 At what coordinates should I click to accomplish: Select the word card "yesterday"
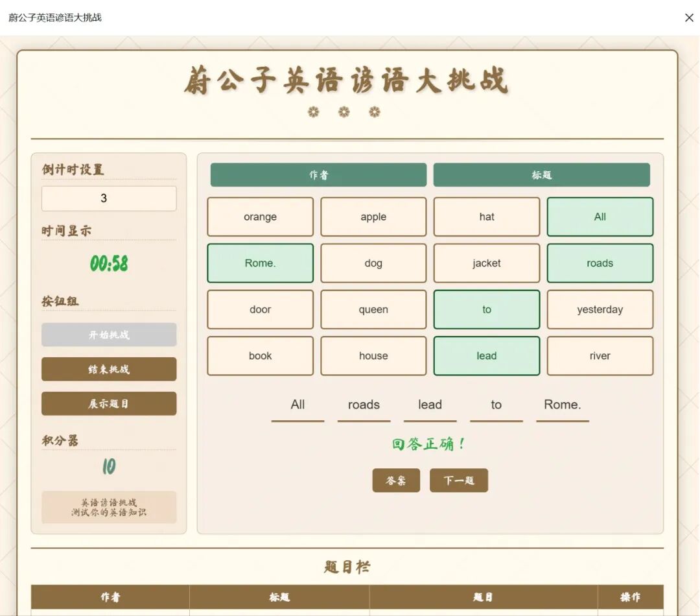click(600, 309)
